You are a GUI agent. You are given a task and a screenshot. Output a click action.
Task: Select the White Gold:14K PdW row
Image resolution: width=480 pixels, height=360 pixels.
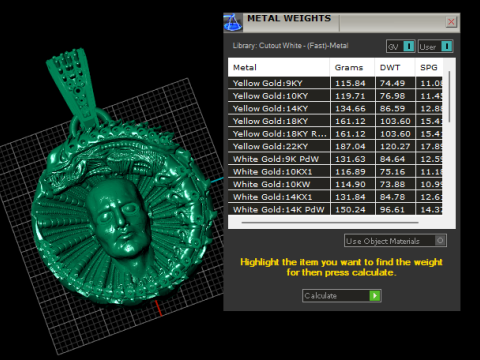[335, 209]
